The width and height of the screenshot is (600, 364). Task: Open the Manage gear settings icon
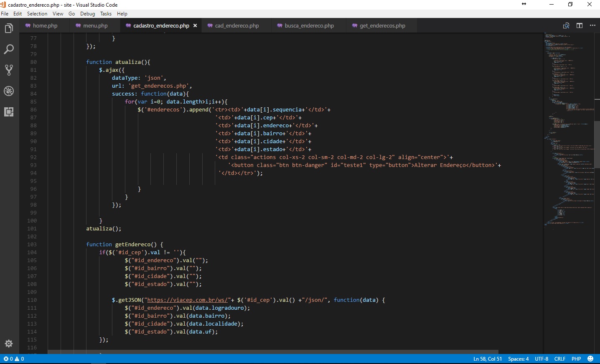point(9,344)
